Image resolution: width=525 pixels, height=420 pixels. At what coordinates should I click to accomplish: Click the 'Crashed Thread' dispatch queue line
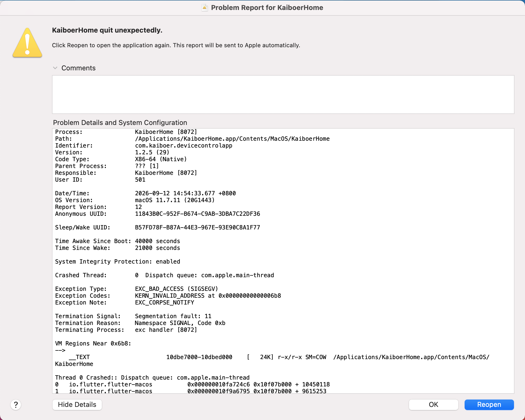point(165,275)
